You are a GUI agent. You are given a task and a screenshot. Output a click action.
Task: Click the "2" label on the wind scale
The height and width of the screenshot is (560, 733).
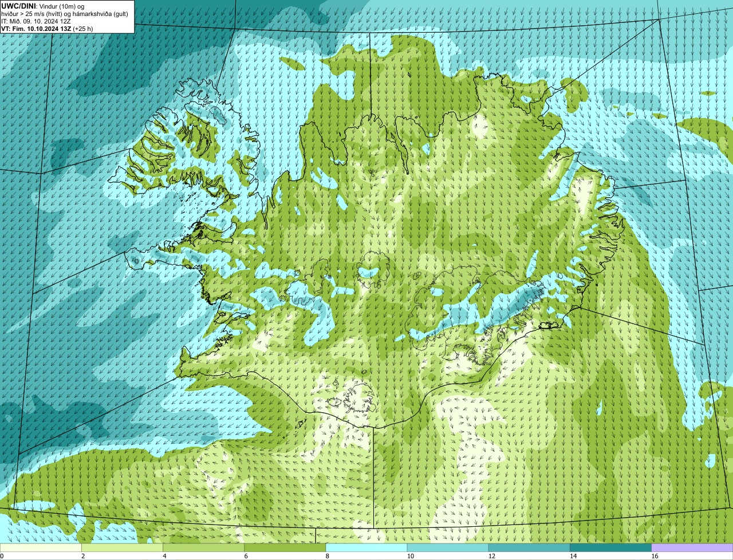pyautogui.click(x=83, y=556)
